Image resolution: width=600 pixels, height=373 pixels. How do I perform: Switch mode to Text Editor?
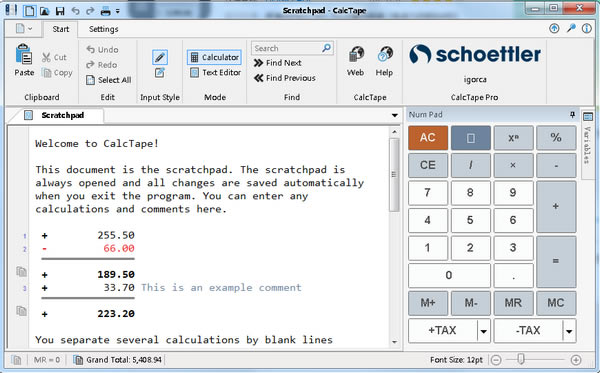tap(215, 72)
